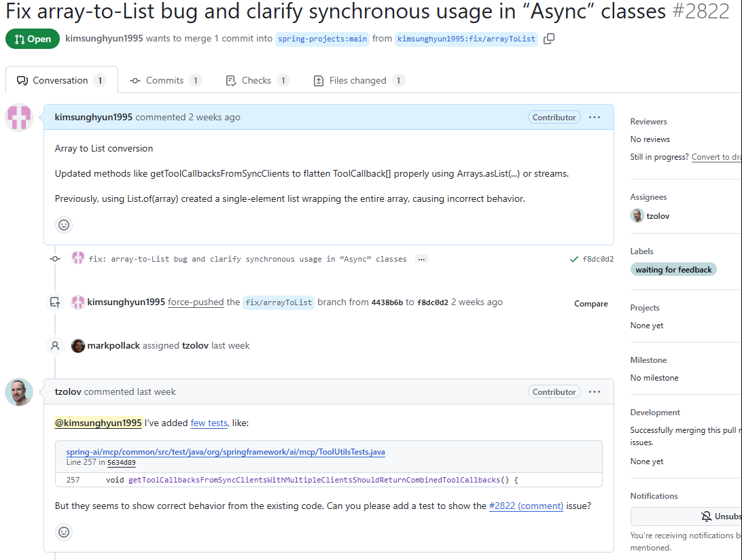Click Projects sidebar heading
The width and height of the screenshot is (742, 560).
[x=645, y=308]
